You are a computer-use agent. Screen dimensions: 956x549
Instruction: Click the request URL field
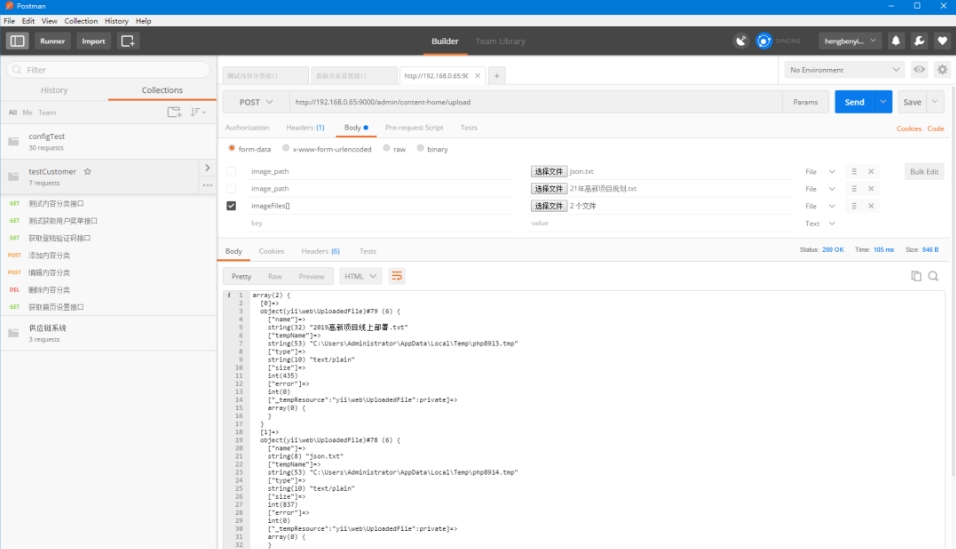(535, 102)
